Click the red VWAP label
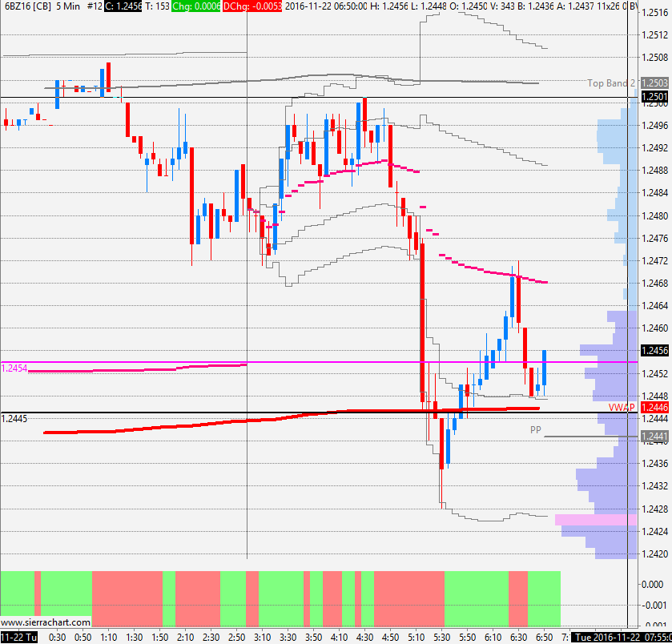This screenshot has height=644, width=672. pyautogui.click(x=622, y=407)
